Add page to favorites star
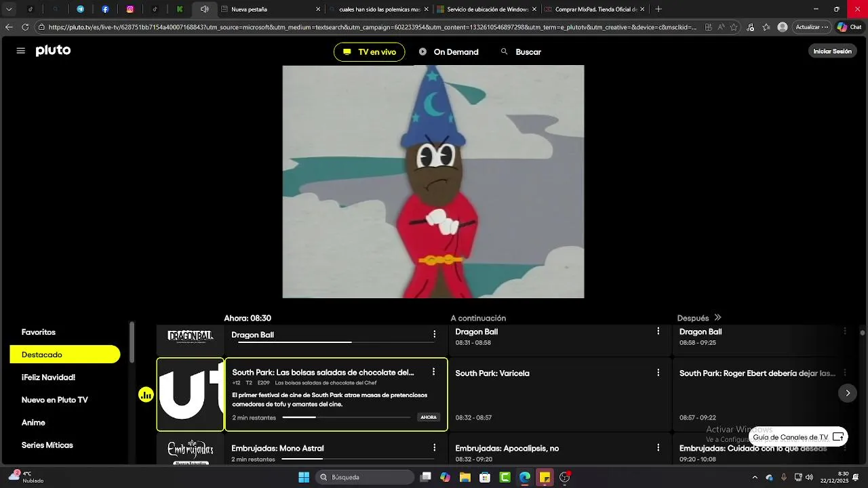 point(733,27)
